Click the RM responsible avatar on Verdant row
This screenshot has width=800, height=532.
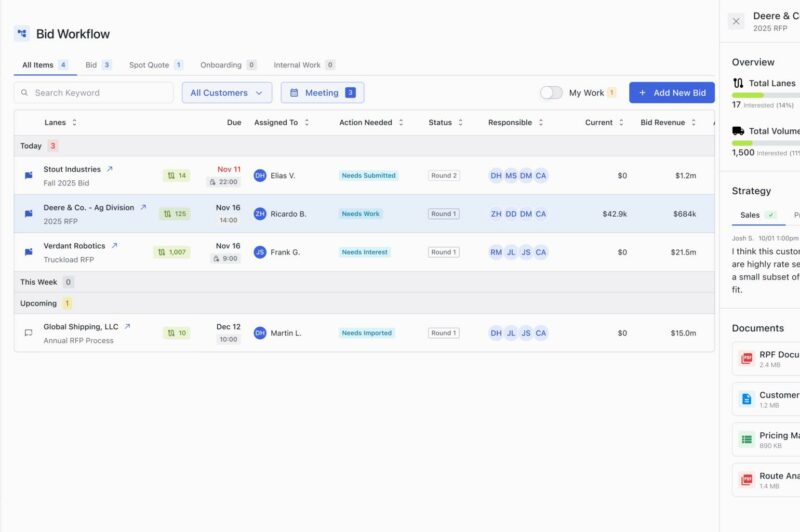tap(496, 252)
